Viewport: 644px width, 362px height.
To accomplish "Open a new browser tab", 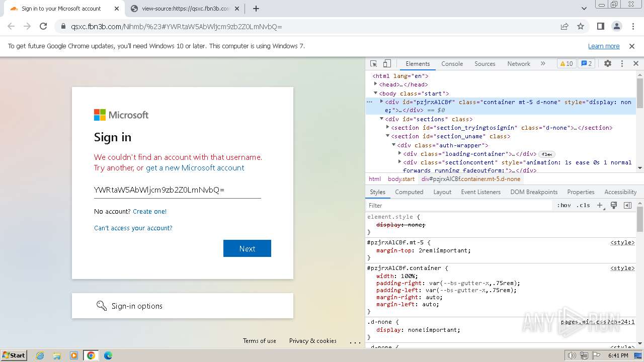I will click(x=256, y=9).
